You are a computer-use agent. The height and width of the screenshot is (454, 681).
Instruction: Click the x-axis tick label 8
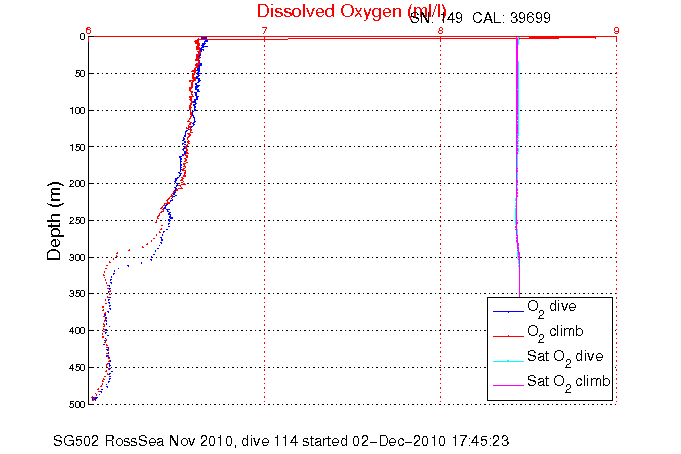tap(440, 30)
